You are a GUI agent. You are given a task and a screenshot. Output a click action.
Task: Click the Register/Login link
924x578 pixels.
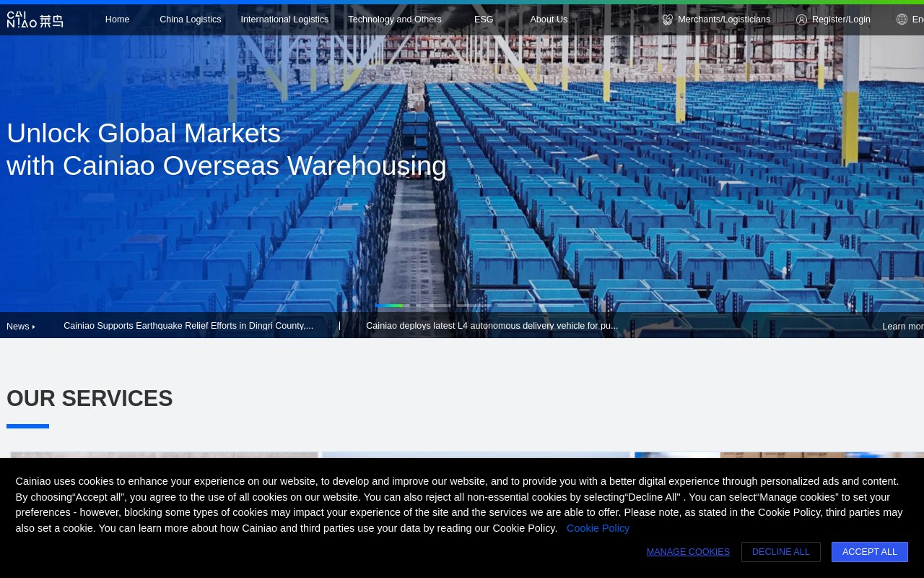(x=841, y=20)
